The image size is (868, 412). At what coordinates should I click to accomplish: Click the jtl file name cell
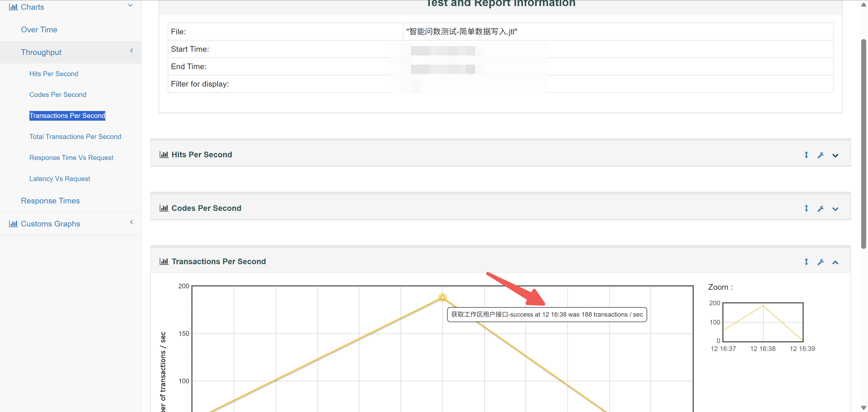click(618, 32)
